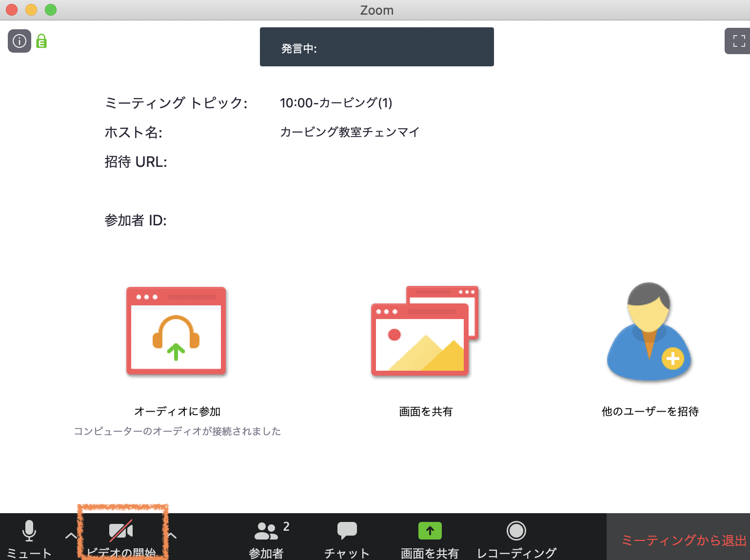Minimize the Zoom window
Screen dimensions: 750x560
[x=31, y=10]
